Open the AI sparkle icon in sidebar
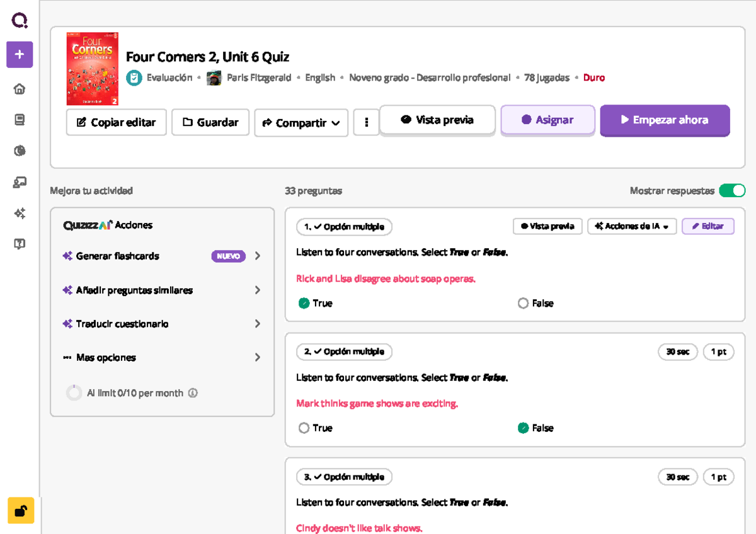756x534 pixels. coord(20,213)
